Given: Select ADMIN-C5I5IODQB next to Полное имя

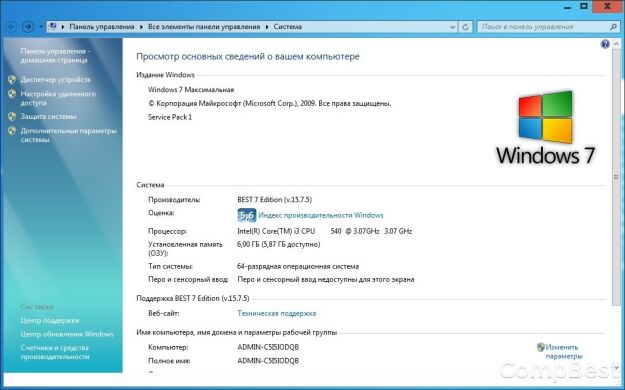Looking at the screenshot, I should pos(268,361).
